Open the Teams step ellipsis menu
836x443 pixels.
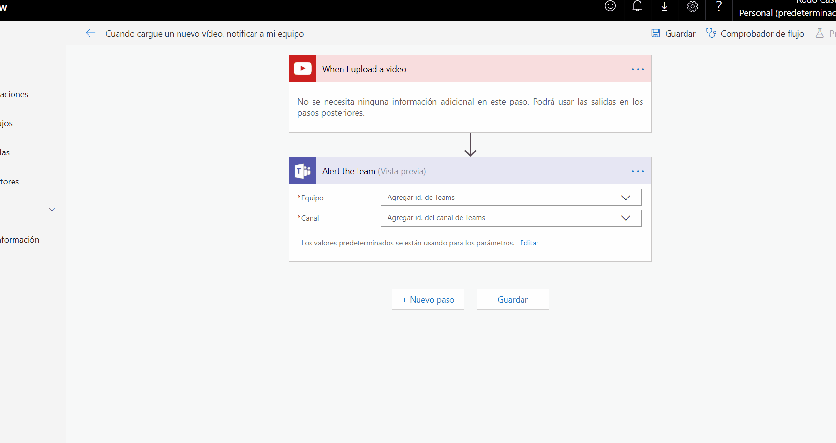point(638,171)
